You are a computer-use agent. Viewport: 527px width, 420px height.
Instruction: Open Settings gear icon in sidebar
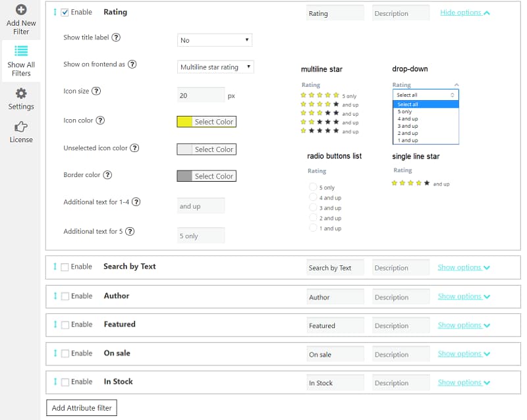21,93
